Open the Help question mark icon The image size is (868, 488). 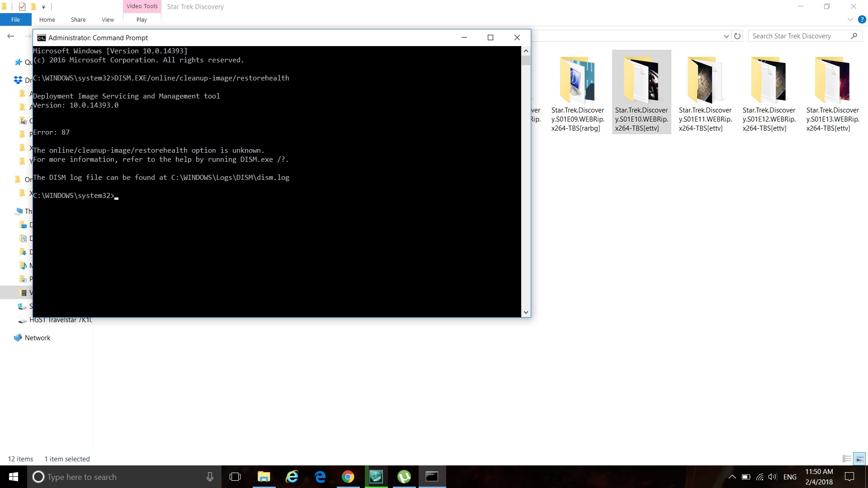coord(861,19)
